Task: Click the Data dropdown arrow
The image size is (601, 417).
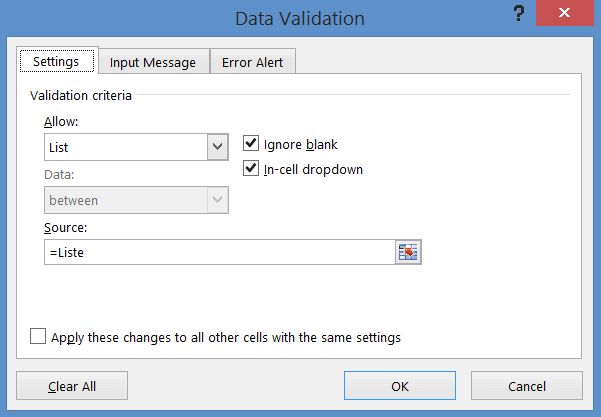Action: tap(217, 200)
